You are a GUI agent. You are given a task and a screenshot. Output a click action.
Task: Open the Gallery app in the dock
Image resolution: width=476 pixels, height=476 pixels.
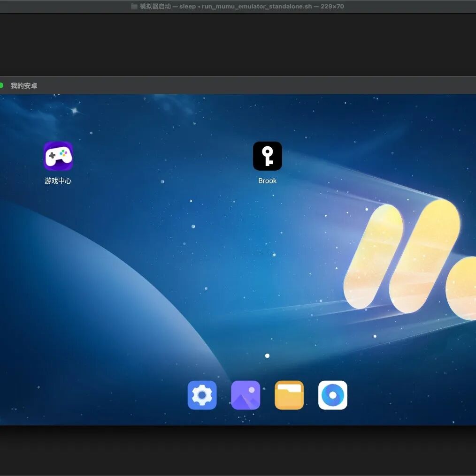[x=246, y=395]
